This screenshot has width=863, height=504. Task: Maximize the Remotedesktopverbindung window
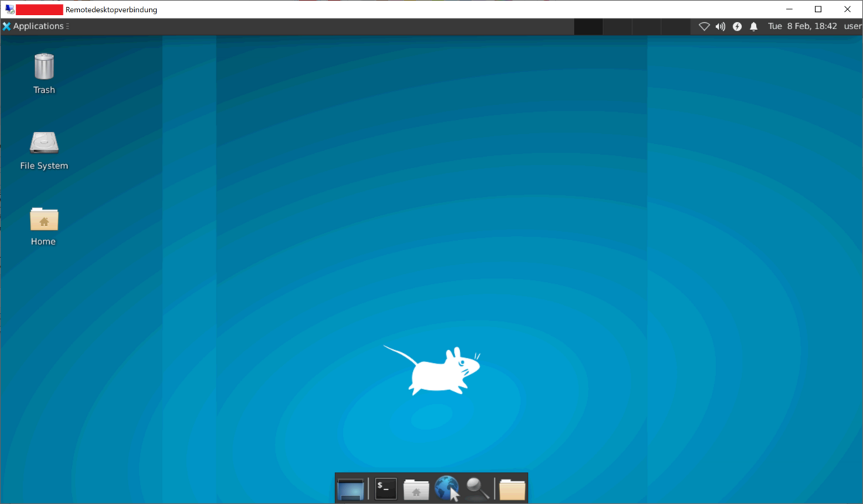tap(818, 9)
